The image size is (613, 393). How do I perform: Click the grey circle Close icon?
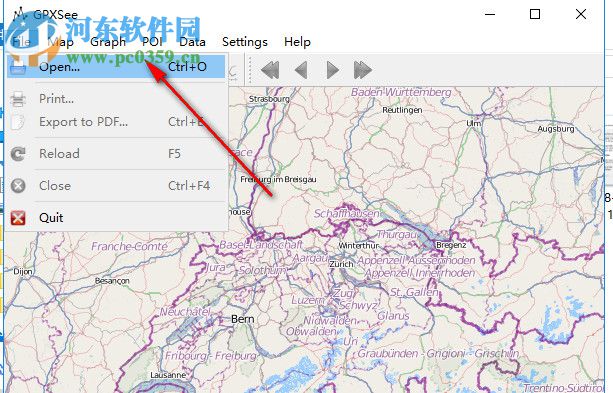tap(18, 186)
